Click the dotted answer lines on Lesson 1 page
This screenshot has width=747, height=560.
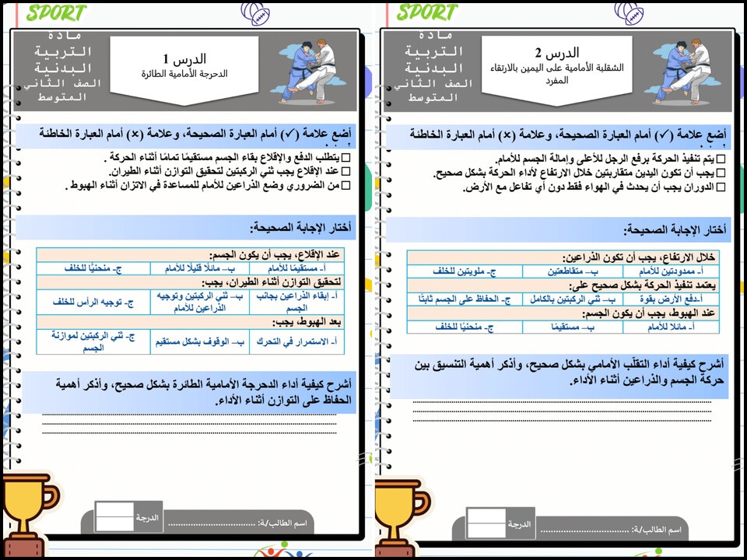(189, 424)
